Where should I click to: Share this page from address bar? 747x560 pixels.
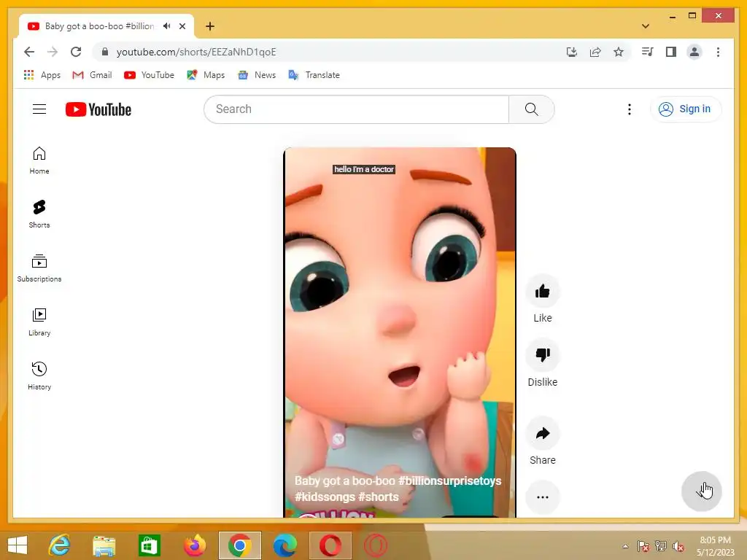pos(595,52)
